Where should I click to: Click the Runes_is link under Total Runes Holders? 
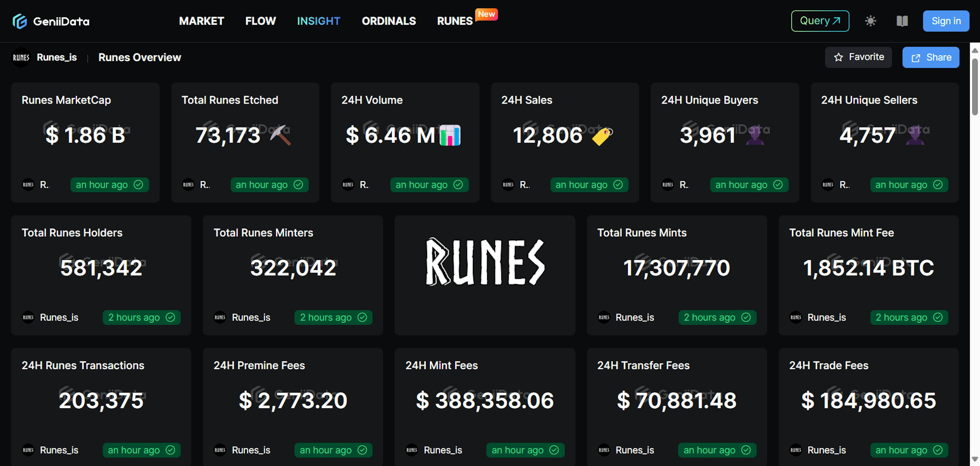(x=59, y=317)
